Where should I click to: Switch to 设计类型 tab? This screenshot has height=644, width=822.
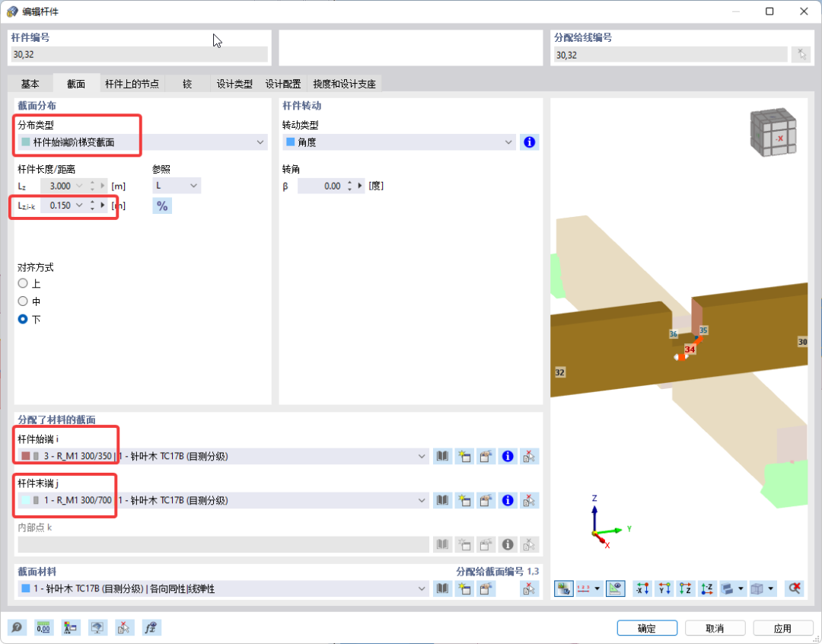coord(234,84)
